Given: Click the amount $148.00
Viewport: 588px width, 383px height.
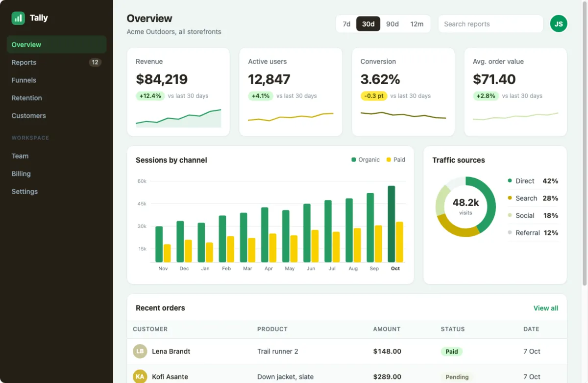Looking at the screenshot, I should coord(387,351).
